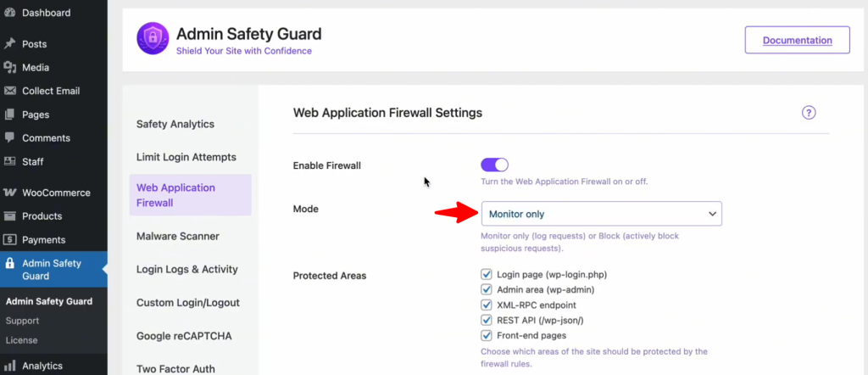Screen dimensions: 868x375
Task: Click the Comments bubble icon
Action: [x=10, y=138]
